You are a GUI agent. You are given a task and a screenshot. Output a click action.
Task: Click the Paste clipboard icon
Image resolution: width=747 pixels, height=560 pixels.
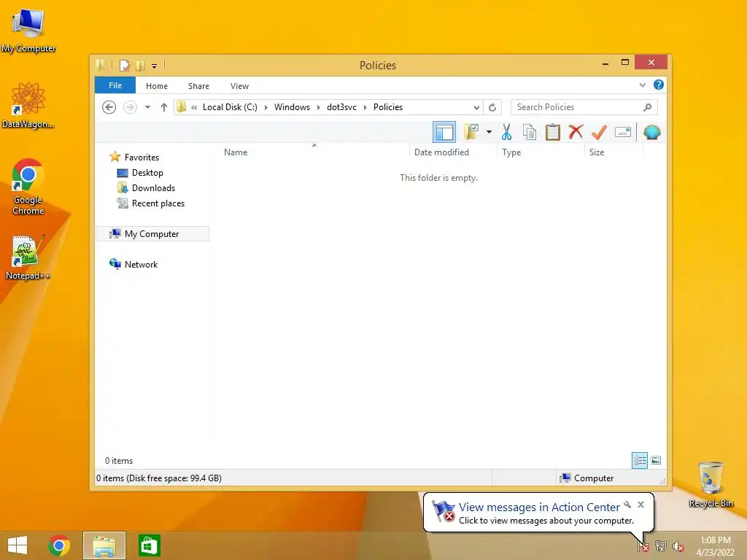(553, 132)
